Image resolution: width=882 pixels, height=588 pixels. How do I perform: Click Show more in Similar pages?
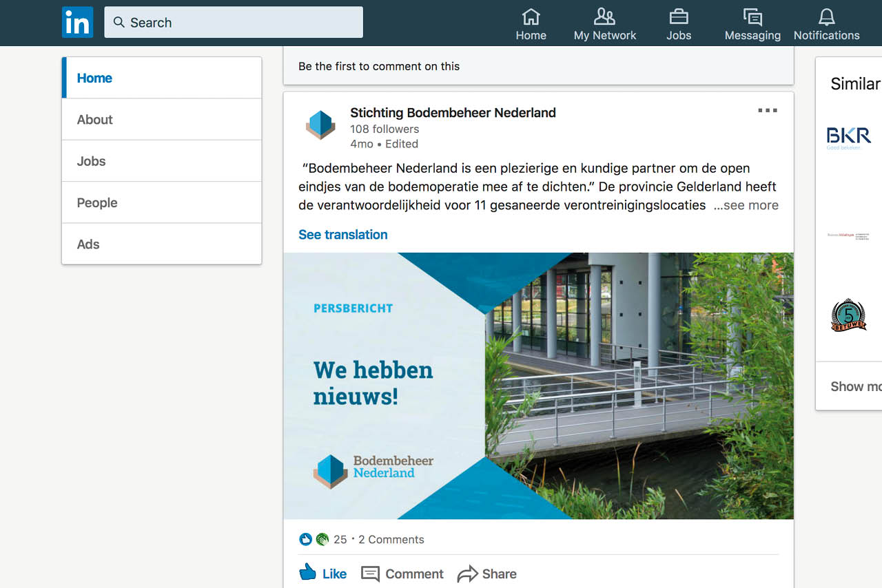[856, 386]
